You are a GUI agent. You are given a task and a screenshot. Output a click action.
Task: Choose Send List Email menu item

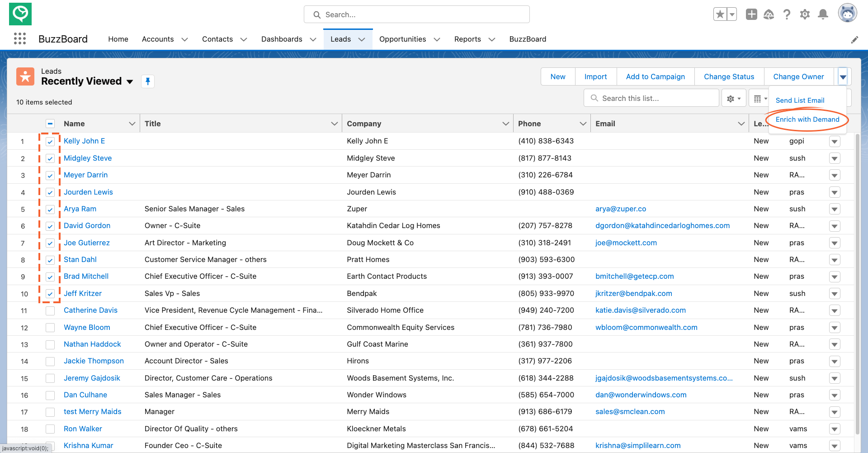pos(800,100)
